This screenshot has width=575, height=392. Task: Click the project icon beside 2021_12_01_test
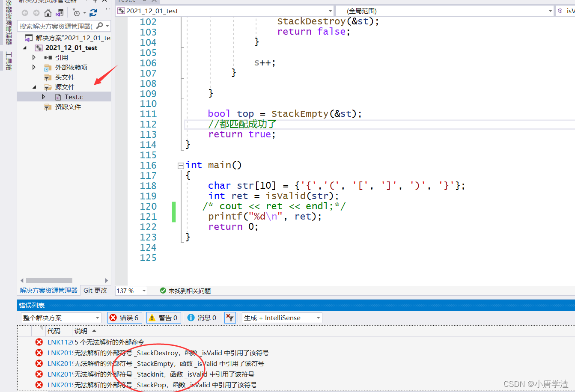point(39,48)
